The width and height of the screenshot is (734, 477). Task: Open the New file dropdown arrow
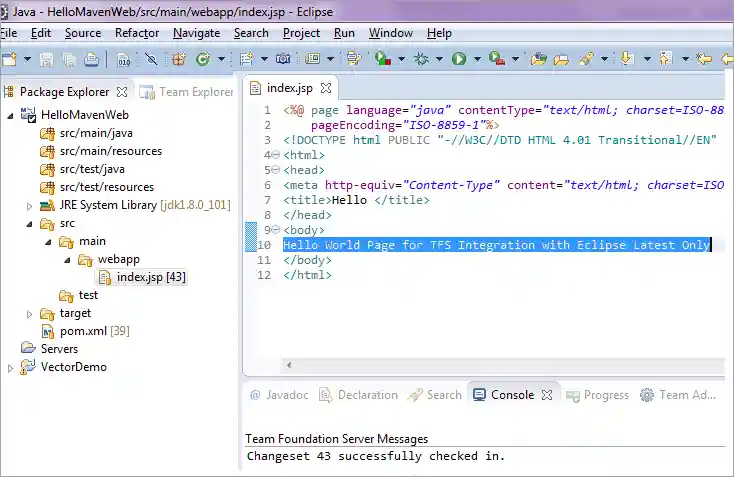pyautogui.click(x=28, y=59)
